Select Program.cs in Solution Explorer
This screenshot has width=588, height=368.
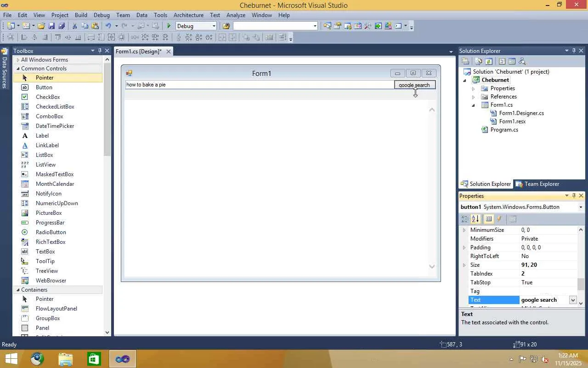pyautogui.click(x=504, y=130)
